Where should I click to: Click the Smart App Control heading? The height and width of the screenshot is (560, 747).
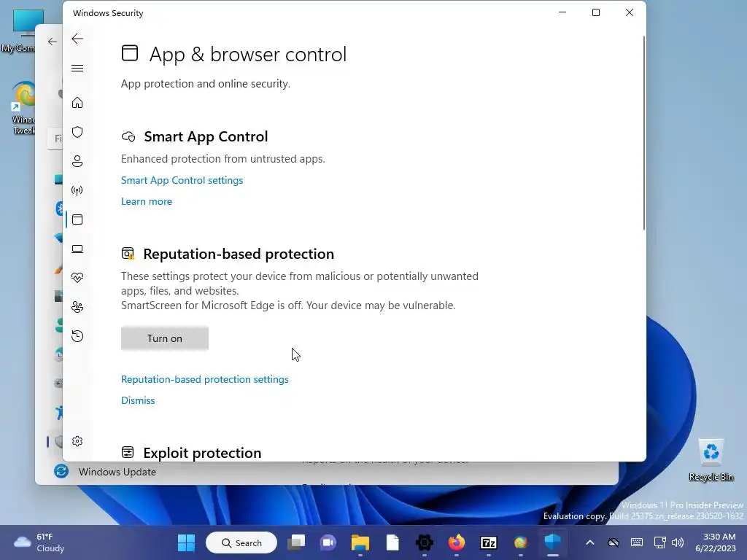206,136
